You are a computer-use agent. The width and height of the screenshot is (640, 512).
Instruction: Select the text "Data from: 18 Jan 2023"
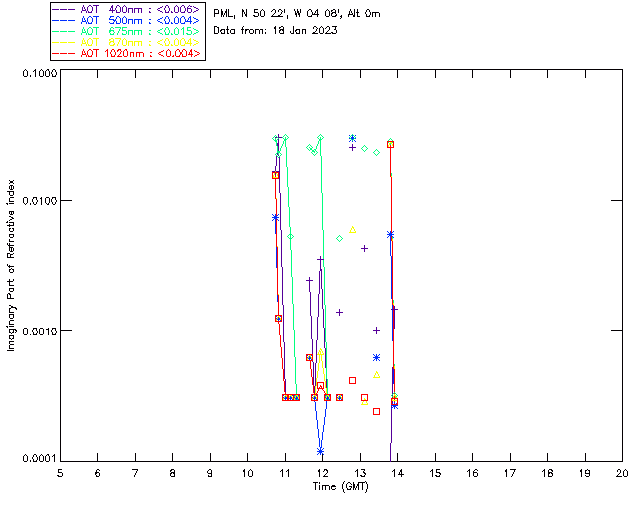(276, 31)
